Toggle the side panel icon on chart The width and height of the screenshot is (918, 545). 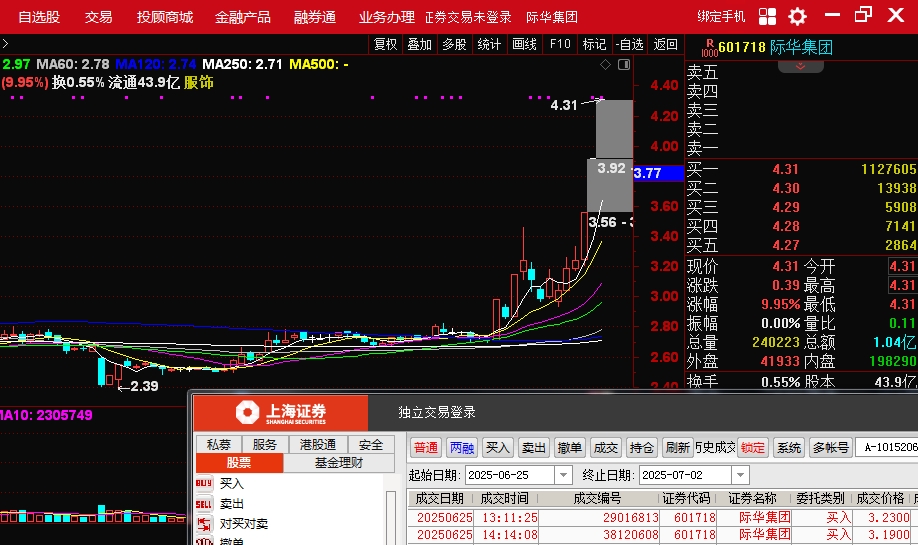[624, 64]
